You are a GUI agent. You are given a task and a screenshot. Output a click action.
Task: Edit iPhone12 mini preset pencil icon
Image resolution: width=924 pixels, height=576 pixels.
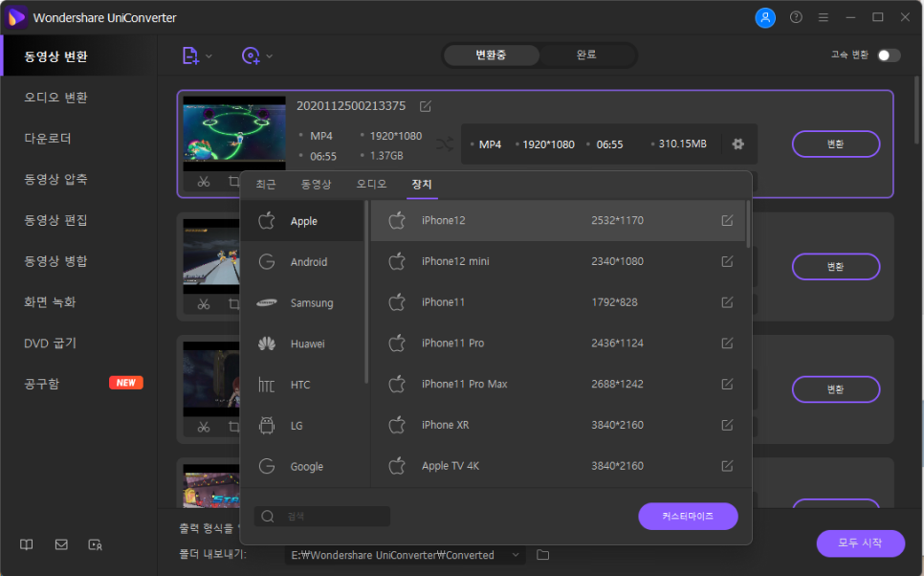pyautogui.click(x=727, y=261)
